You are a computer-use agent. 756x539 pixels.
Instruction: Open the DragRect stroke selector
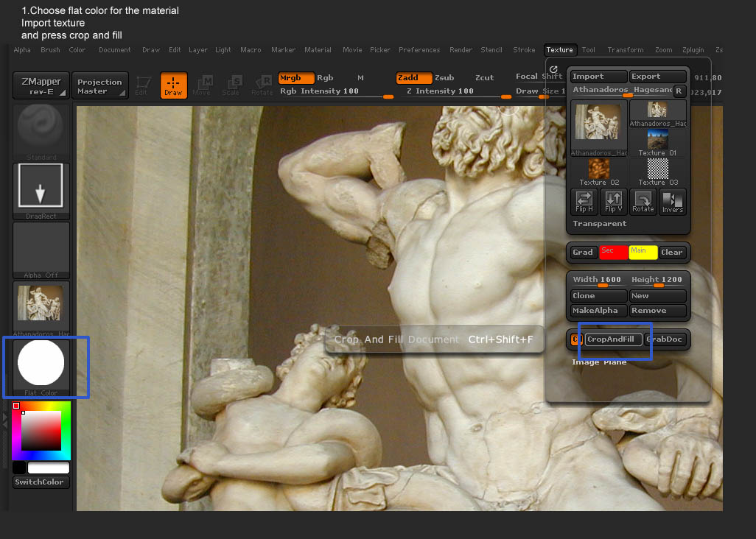(x=41, y=191)
